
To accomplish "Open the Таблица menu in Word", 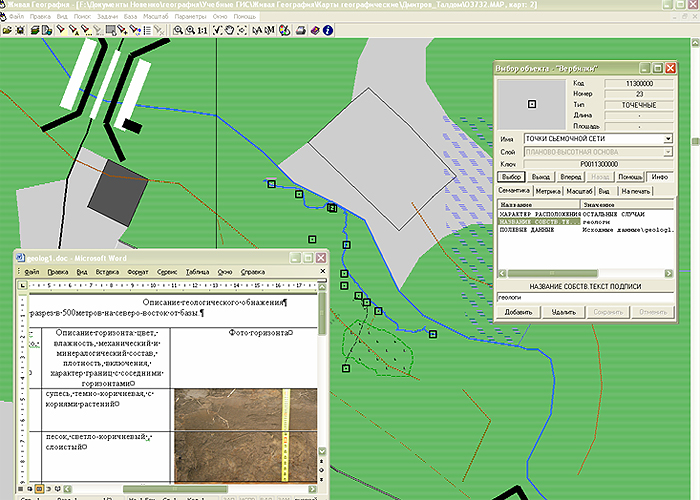I will 197,271.
